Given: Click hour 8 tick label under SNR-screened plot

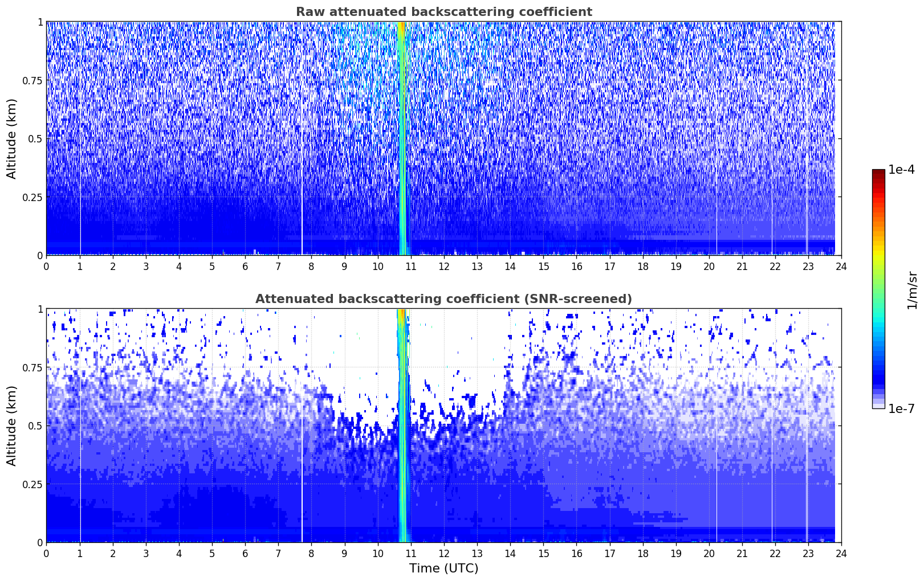Looking at the screenshot, I should (x=311, y=553).
